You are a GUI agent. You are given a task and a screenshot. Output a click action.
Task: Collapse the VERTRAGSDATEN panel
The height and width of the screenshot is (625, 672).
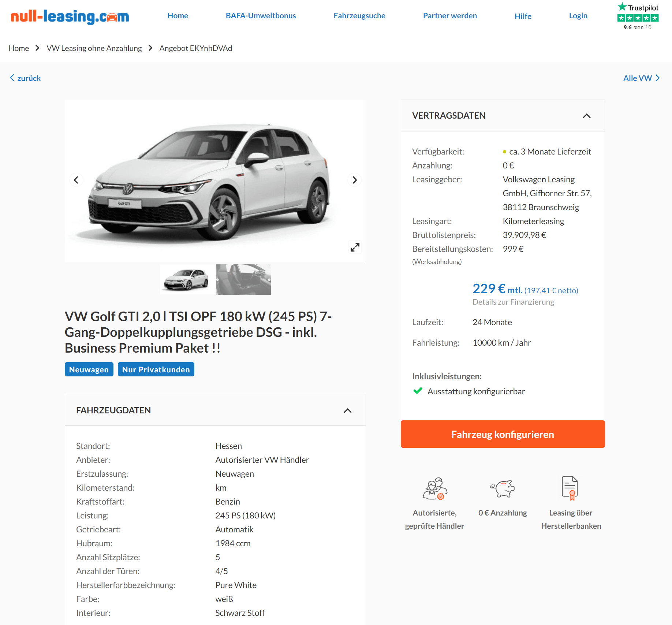(586, 116)
